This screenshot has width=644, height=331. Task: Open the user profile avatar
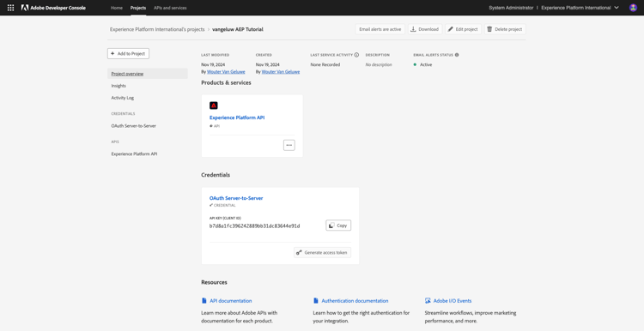[633, 8]
